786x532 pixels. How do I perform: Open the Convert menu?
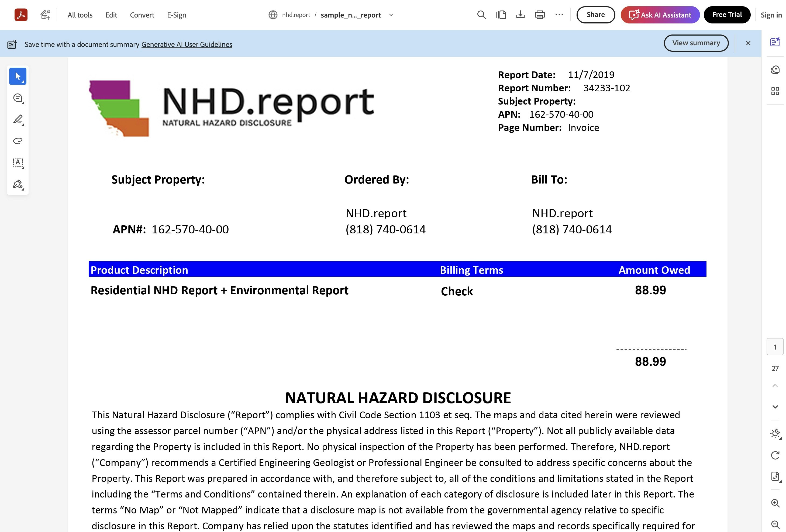142,15
